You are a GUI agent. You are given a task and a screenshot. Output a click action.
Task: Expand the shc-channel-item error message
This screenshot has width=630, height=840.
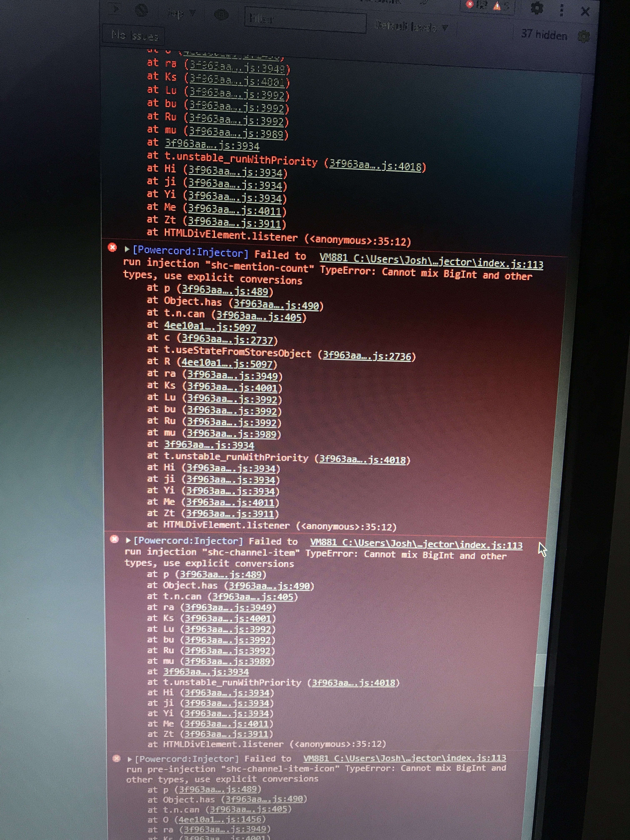[x=128, y=540]
